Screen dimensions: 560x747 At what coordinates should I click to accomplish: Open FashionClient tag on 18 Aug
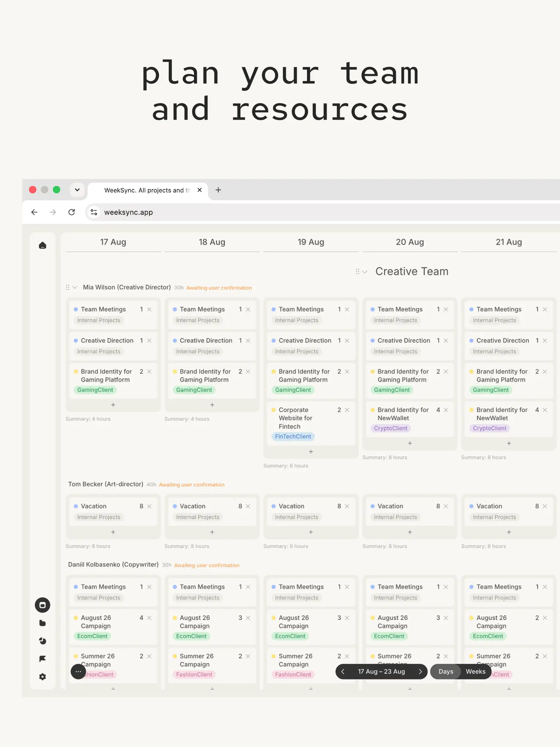(x=194, y=674)
